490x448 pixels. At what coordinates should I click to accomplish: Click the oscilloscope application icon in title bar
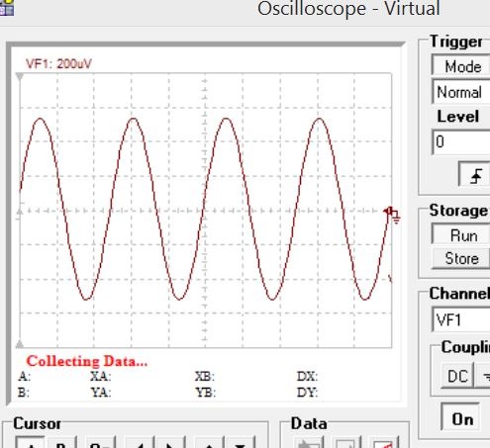pos(7,7)
